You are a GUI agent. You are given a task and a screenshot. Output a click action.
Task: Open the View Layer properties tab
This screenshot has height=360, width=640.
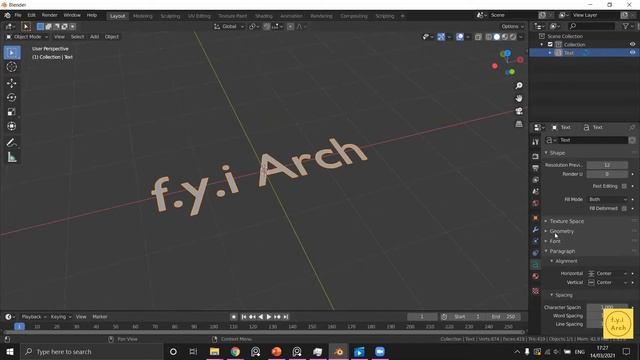[x=536, y=180]
